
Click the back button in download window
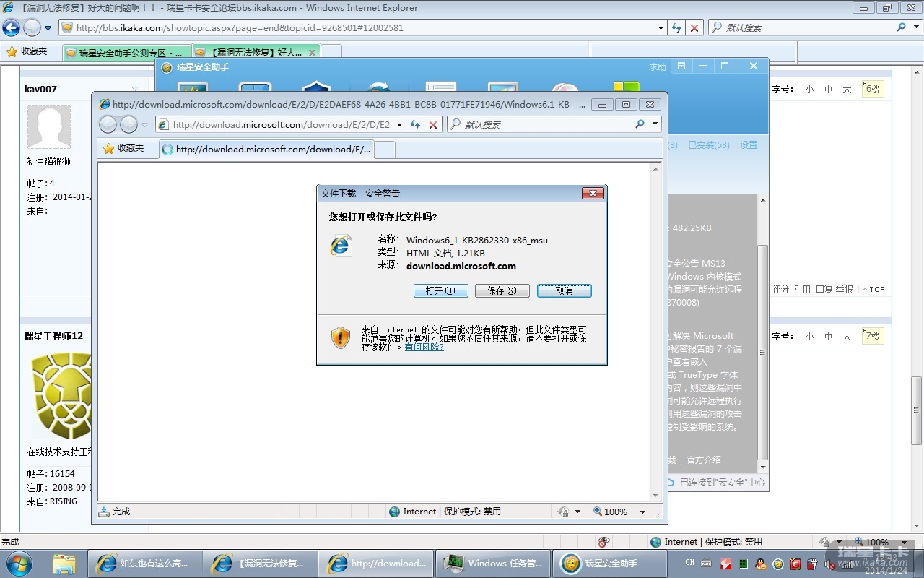(x=108, y=124)
